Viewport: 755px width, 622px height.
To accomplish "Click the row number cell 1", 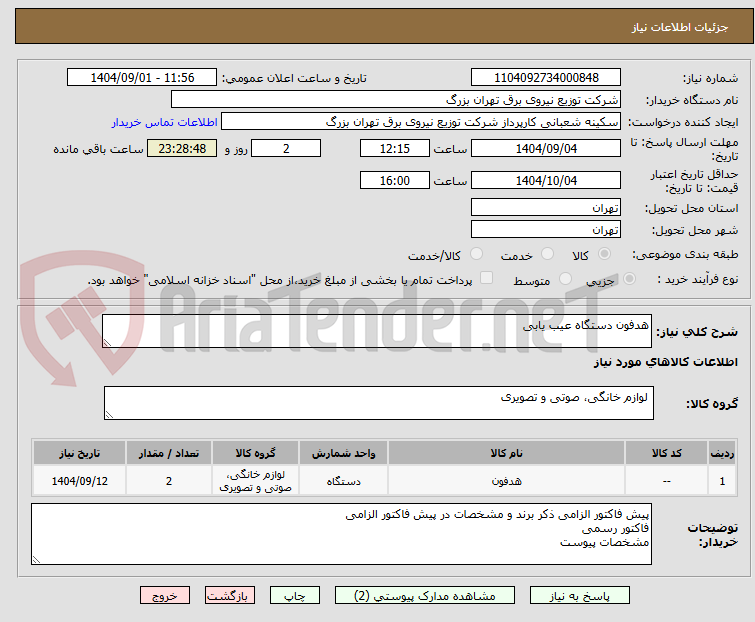I will (x=722, y=480).
